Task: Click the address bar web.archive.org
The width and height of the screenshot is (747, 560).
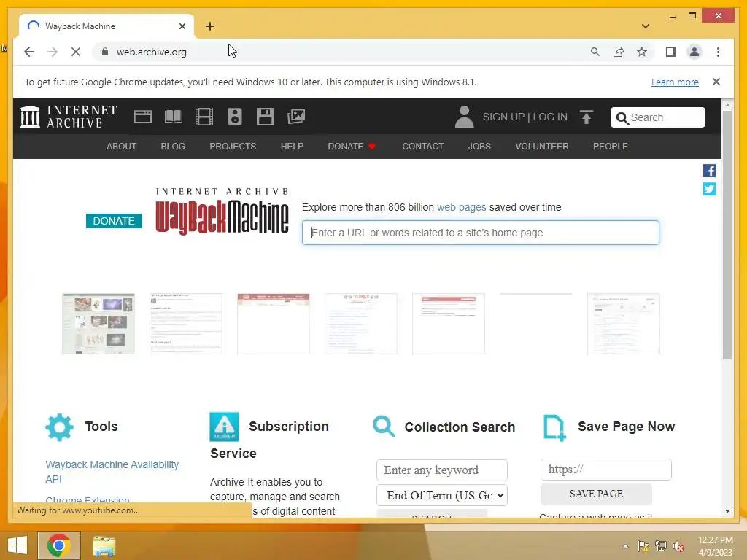Action: click(x=152, y=52)
